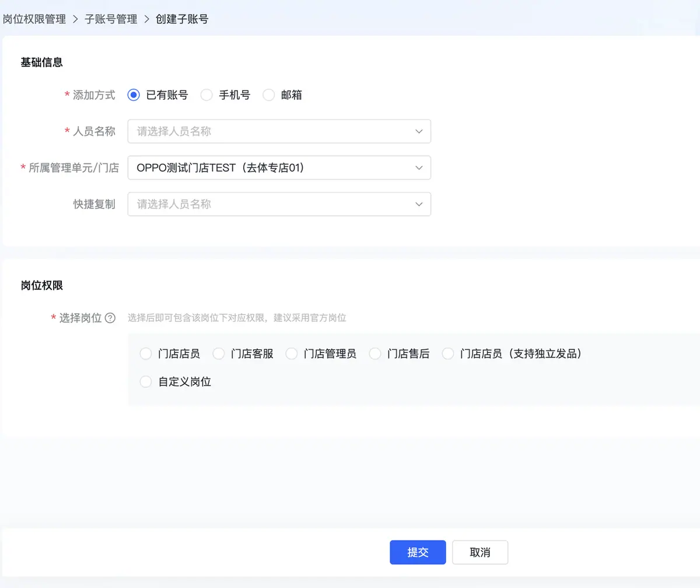Go to 子账号管理 breadcrumb
700x588 pixels.
click(111, 19)
